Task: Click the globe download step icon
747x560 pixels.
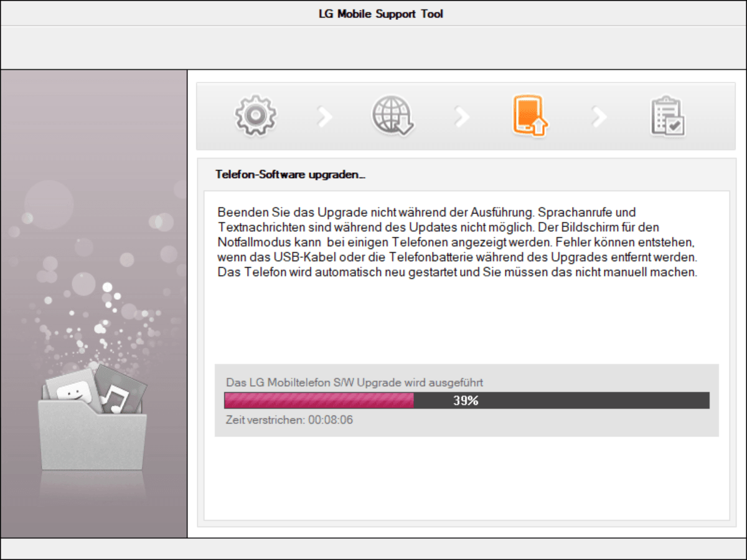Action: coord(393,116)
